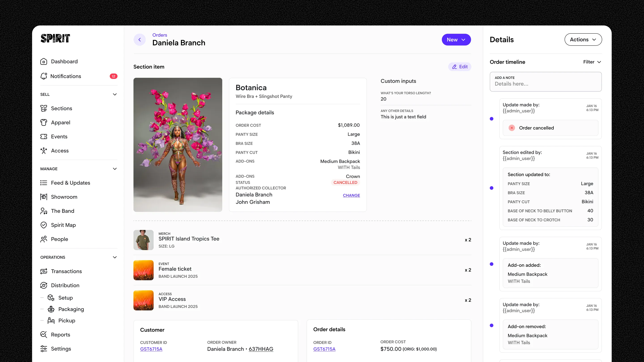Click CHANGE authorized collector link

351,195
